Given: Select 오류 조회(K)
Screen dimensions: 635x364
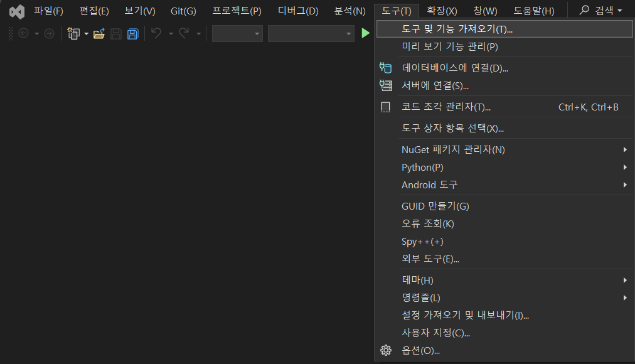Looking at the screenshot, I should [x=504, y=223].
